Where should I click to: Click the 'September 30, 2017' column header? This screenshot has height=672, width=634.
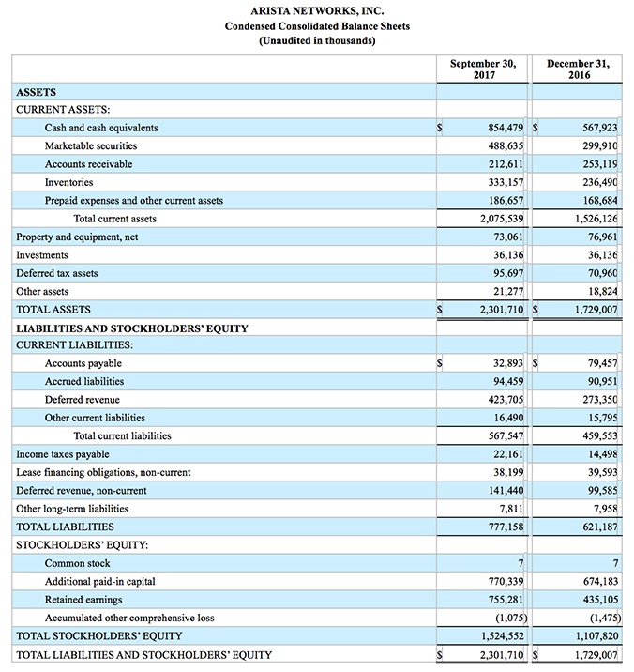point(483,69)
